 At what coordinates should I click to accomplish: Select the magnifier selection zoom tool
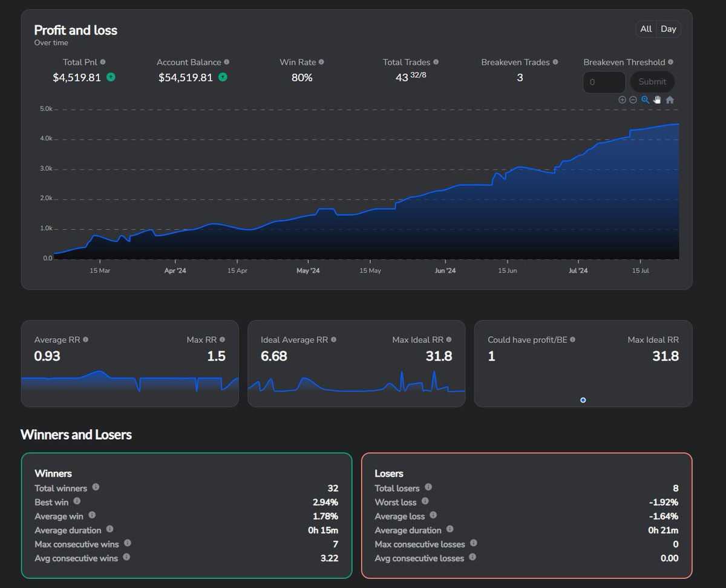coord(645,100)
